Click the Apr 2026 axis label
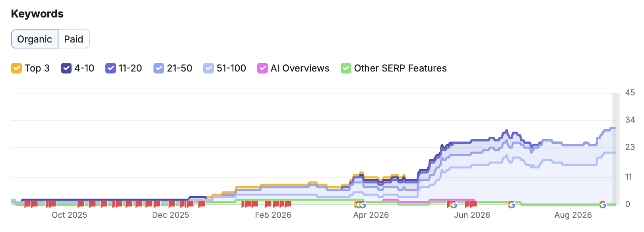This screenshot has height=232, width=644. coord(371,215)
